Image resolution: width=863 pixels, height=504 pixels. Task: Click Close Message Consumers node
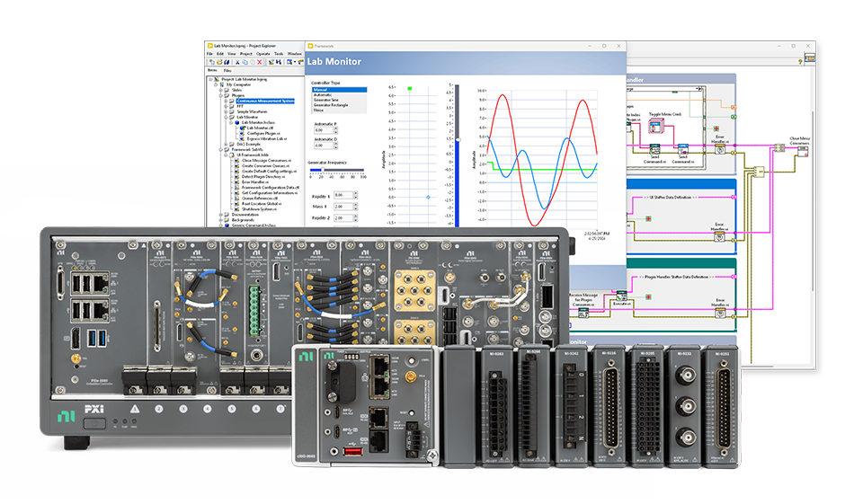point(802,150)
